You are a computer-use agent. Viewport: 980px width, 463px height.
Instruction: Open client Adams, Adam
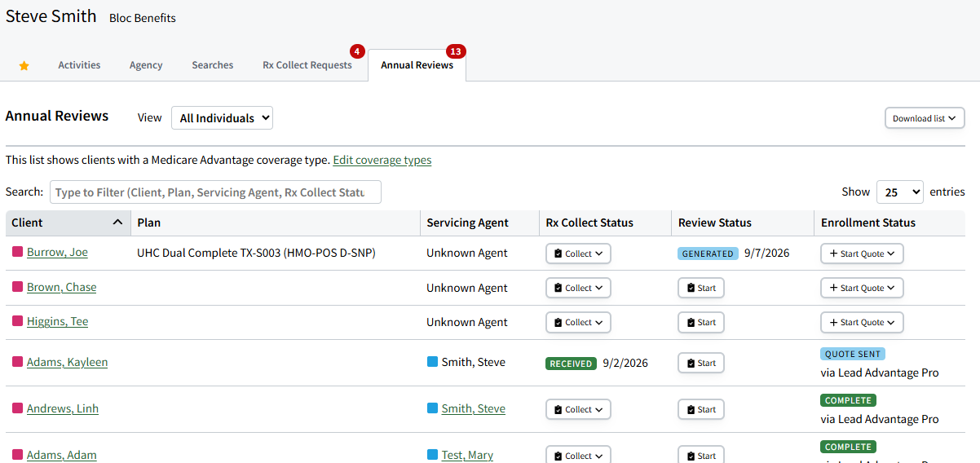point(61,455)
